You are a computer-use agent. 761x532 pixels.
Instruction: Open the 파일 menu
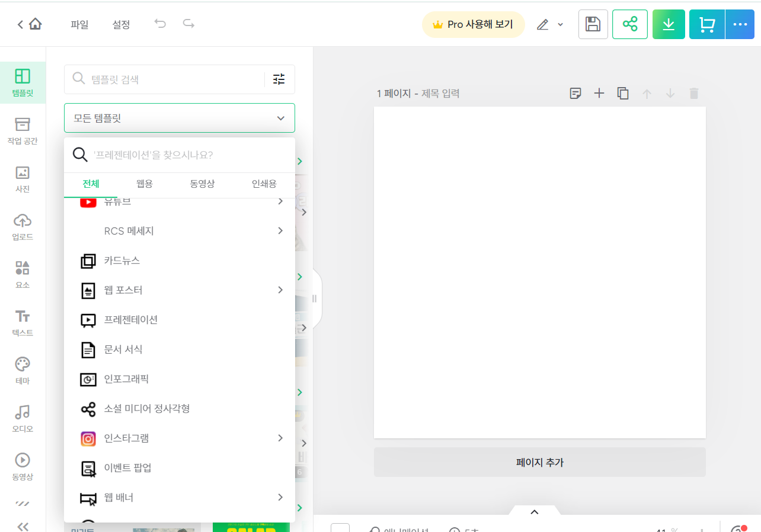click(x=79, y=24)
